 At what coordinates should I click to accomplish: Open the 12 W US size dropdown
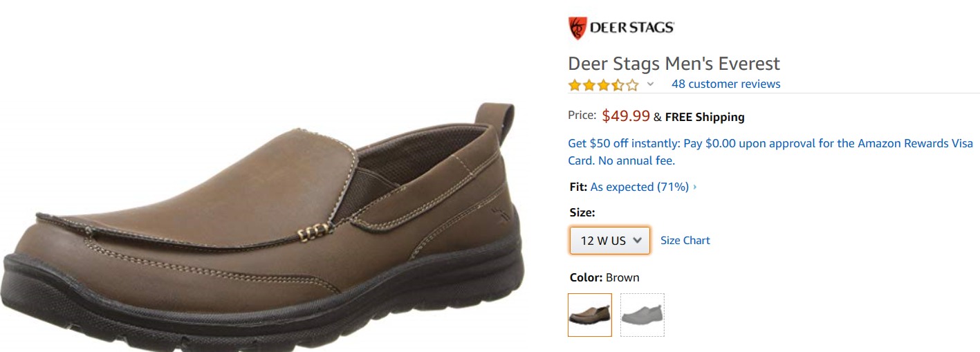(x=609, y=241)
